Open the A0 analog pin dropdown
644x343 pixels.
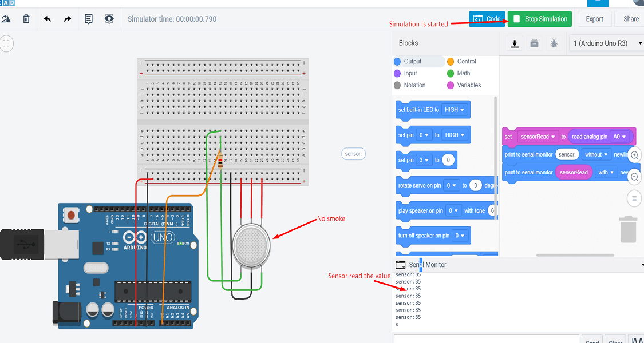pos(619,137)
